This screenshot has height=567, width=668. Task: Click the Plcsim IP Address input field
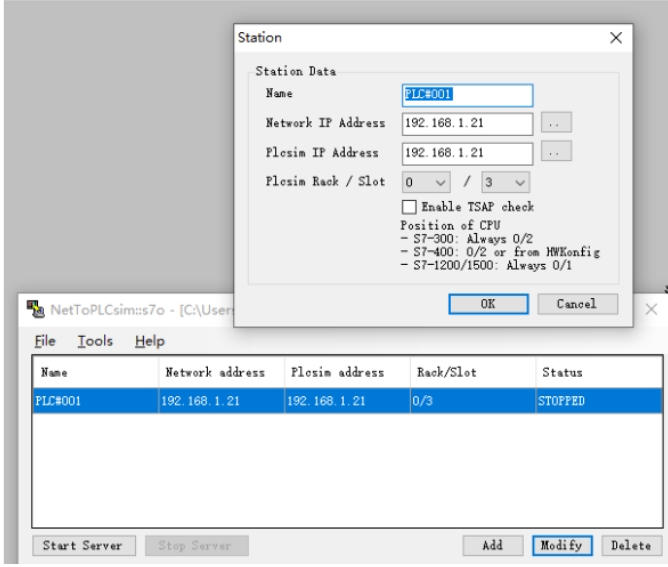(x=467, y=153)
